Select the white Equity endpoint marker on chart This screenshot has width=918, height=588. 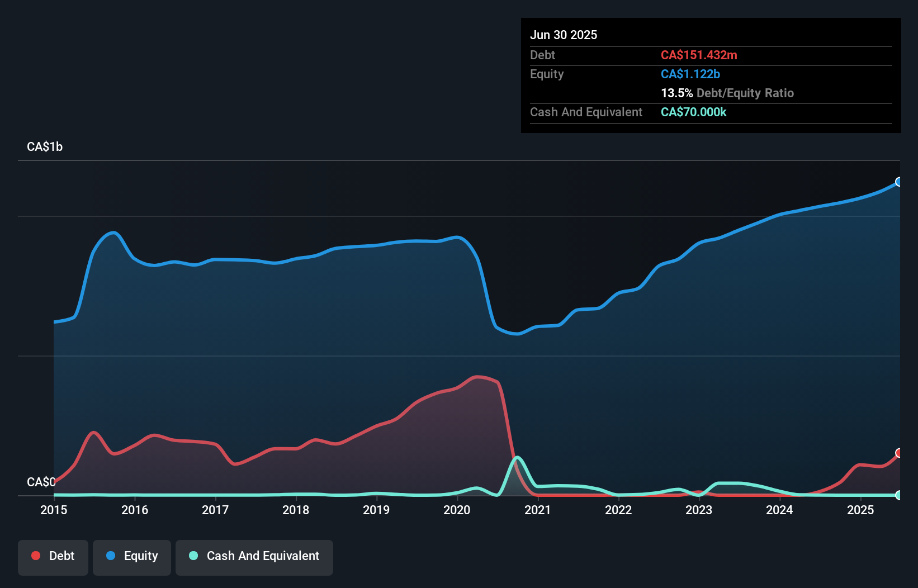pyautogui.click(x=898, y=181)
